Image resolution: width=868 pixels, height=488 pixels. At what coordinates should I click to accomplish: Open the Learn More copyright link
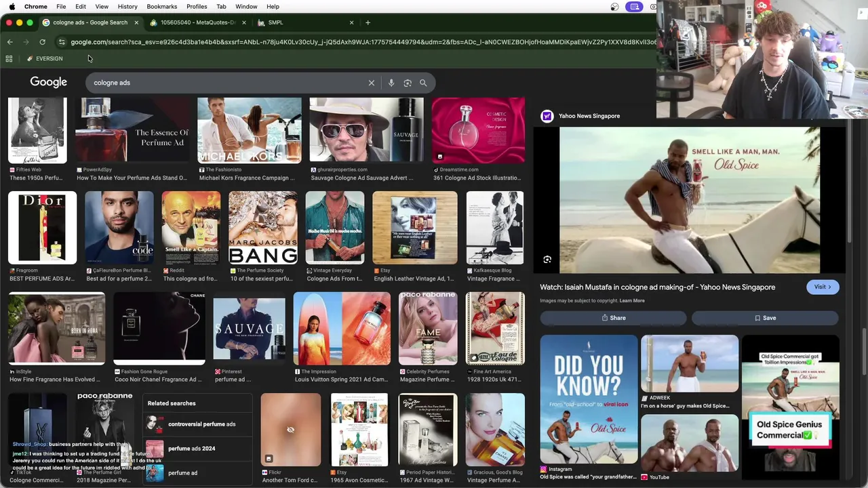(632, 301)
